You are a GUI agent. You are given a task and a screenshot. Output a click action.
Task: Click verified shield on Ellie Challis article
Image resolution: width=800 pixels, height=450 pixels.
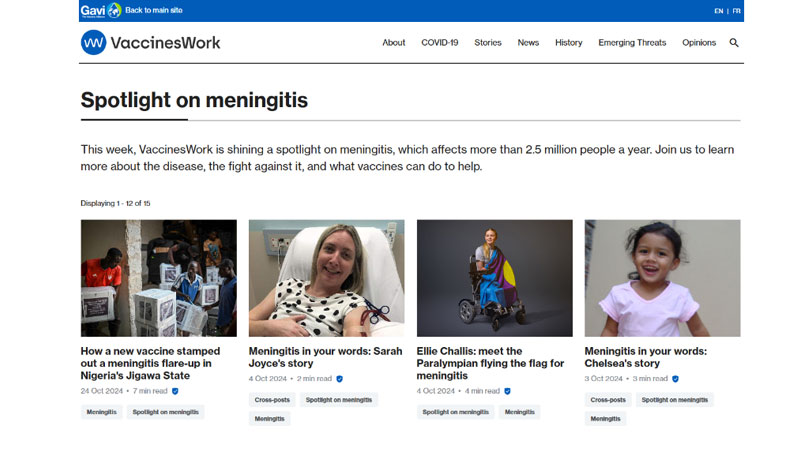508,391
